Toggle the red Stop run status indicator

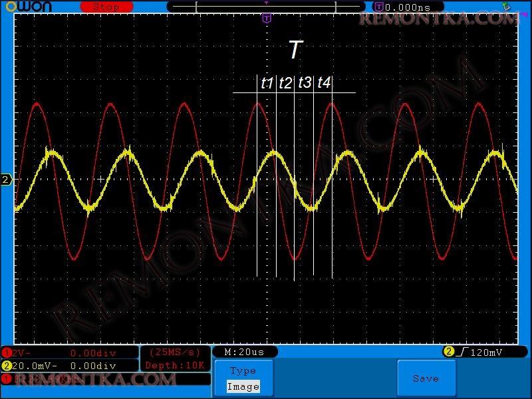(x=106, y=7)
